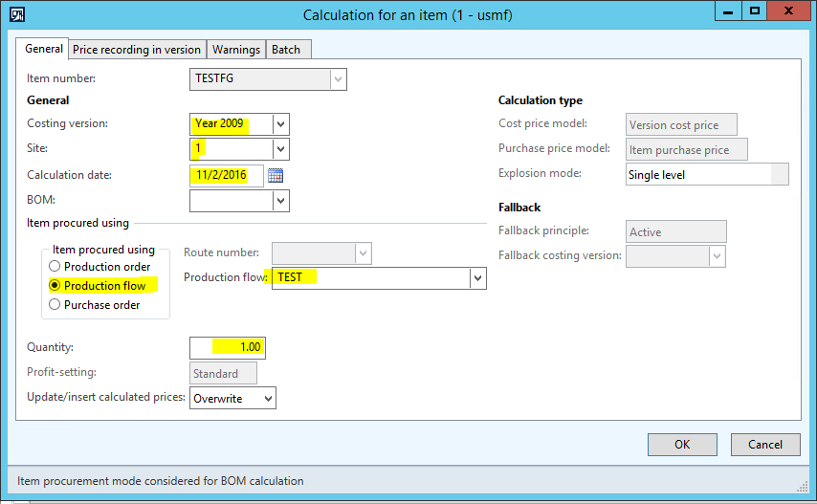Switch to Price recording in version tab
Image resolution: width=817 pixels, height=504 pixels.
pos(137,50)
